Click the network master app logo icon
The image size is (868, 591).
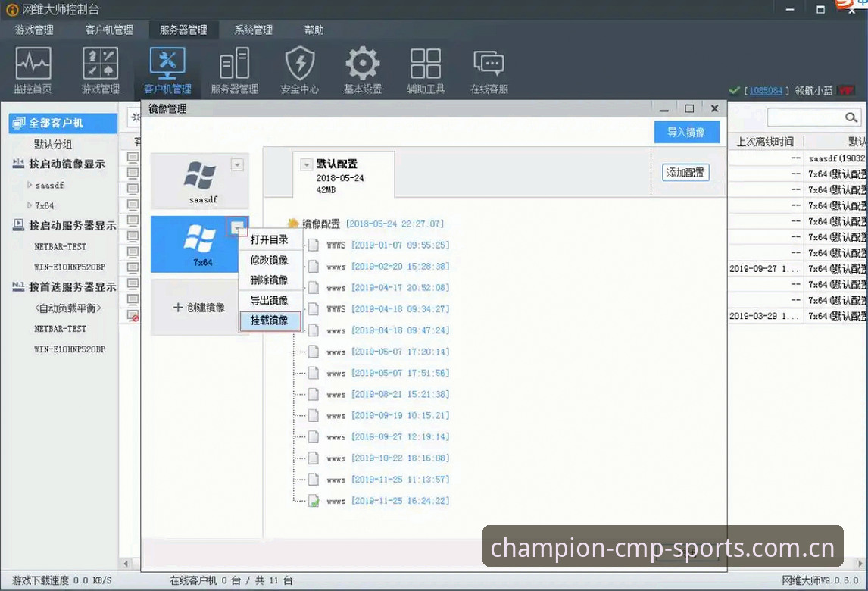pos(12,9)
